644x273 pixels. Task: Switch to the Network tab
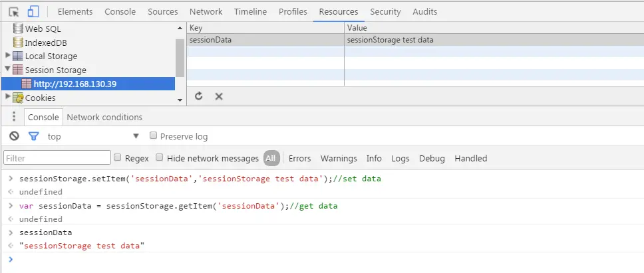[206, 12]
